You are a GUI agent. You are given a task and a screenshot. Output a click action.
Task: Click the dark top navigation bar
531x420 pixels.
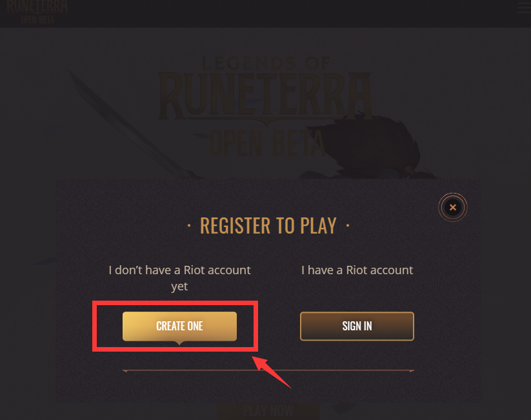[x=266, y=14]
